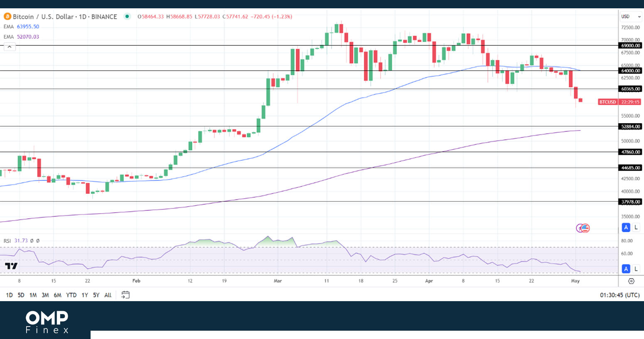Toggle auto scale A in RSI pane

pyautogui.click(x=626, y=269)
